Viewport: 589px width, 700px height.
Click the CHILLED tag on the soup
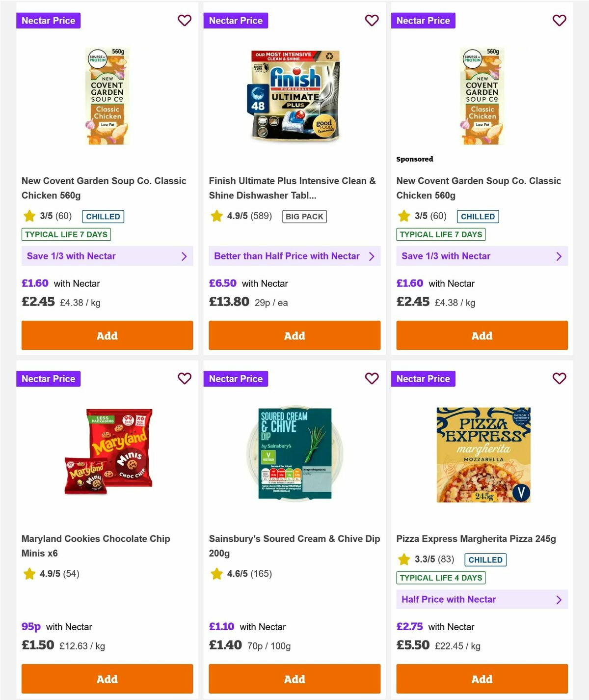click(x=103, y=216)
